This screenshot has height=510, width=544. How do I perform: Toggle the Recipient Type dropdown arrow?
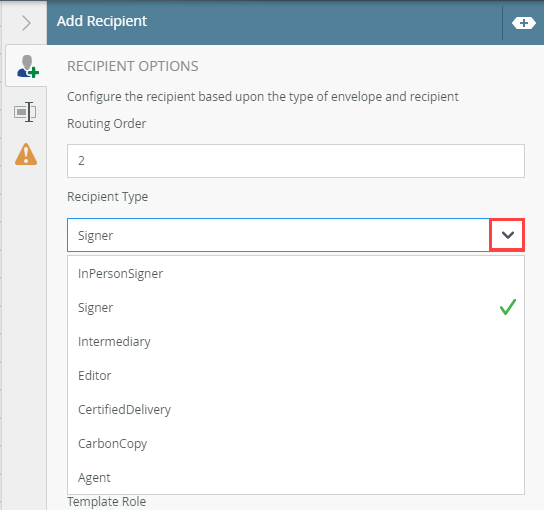[507, 235]
